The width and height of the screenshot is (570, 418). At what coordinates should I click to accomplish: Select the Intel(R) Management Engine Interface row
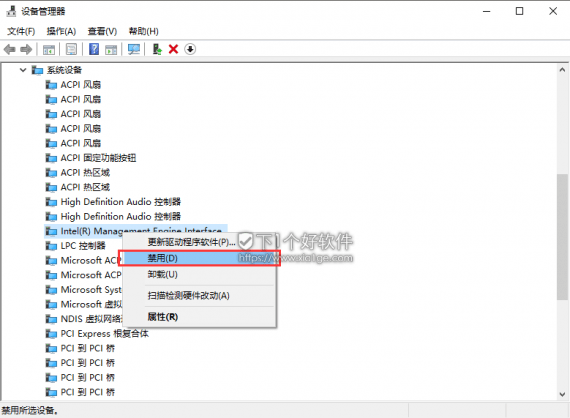136,231
